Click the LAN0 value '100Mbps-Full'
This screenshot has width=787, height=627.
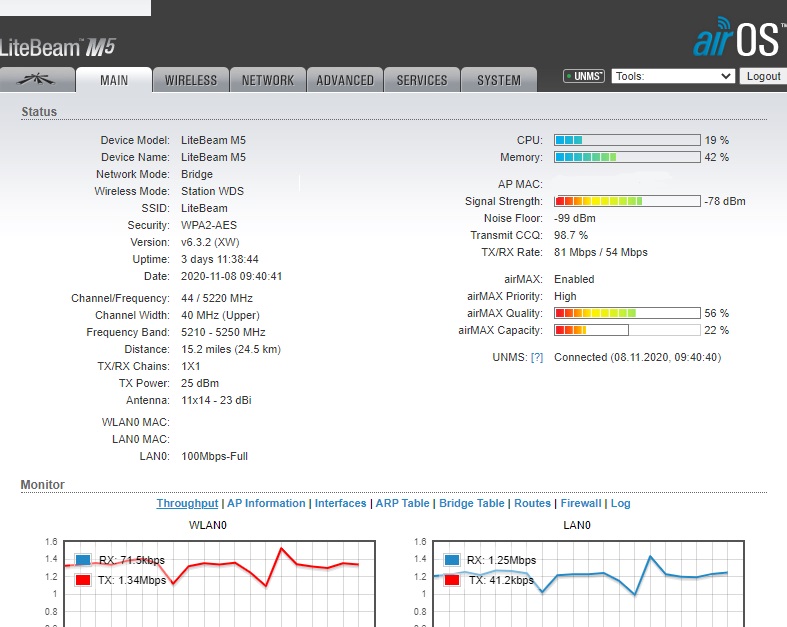point(214,456)
